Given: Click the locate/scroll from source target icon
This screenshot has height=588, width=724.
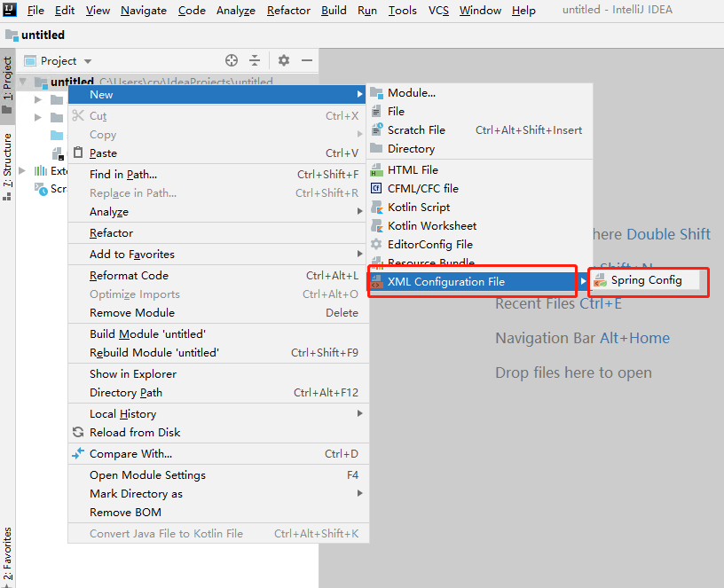Looking at the screenshot, I should pyautogui.click(x=232, y=60).
